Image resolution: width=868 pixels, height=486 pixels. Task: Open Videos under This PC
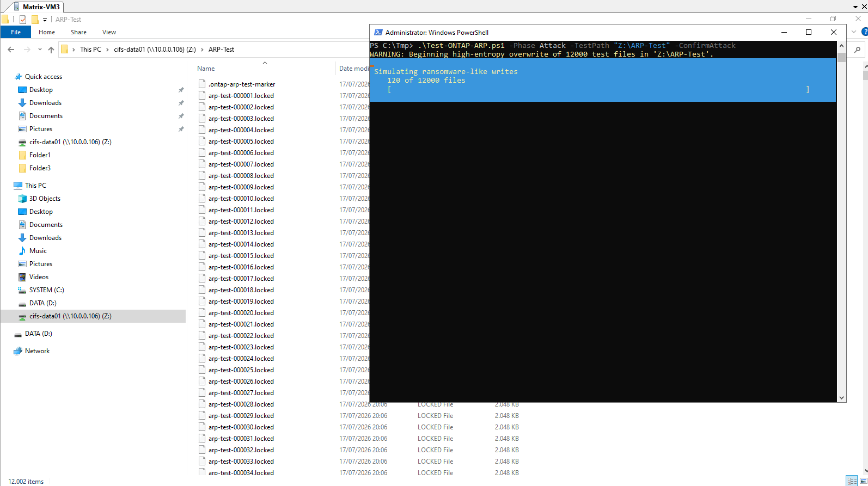point(39,277)
